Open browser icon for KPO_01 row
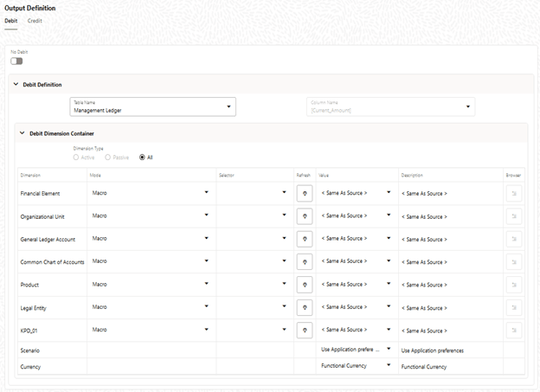This screenshot has width=540, height=392. click(514, 331)
